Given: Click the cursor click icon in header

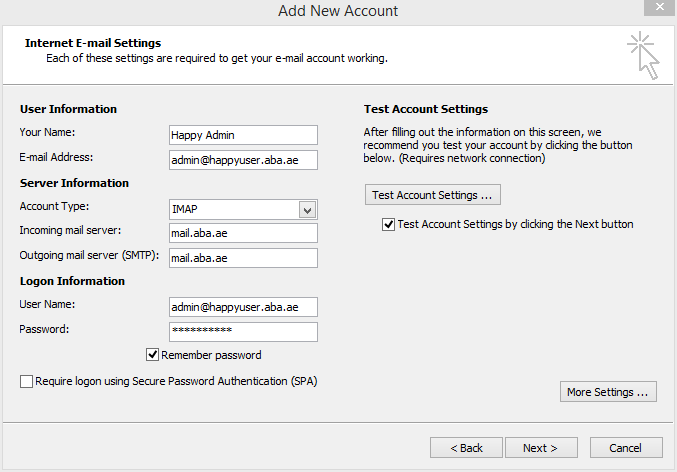Looking at the screenshot, I should point(643,55).
